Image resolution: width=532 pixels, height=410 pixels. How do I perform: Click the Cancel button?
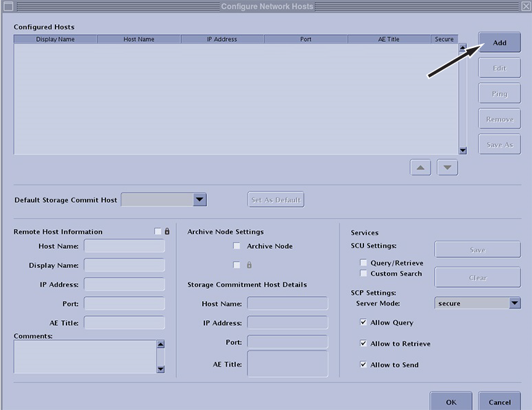click(499, 402)
